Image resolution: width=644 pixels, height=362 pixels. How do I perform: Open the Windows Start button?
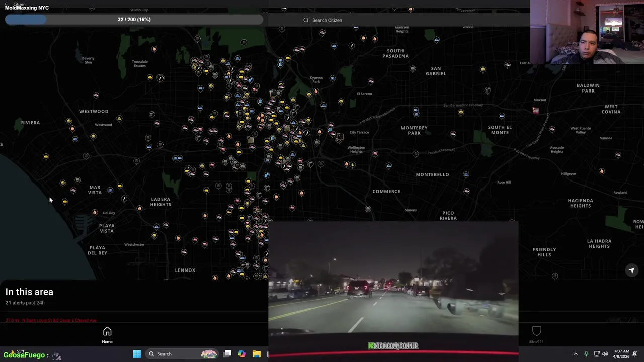[137, 354]
